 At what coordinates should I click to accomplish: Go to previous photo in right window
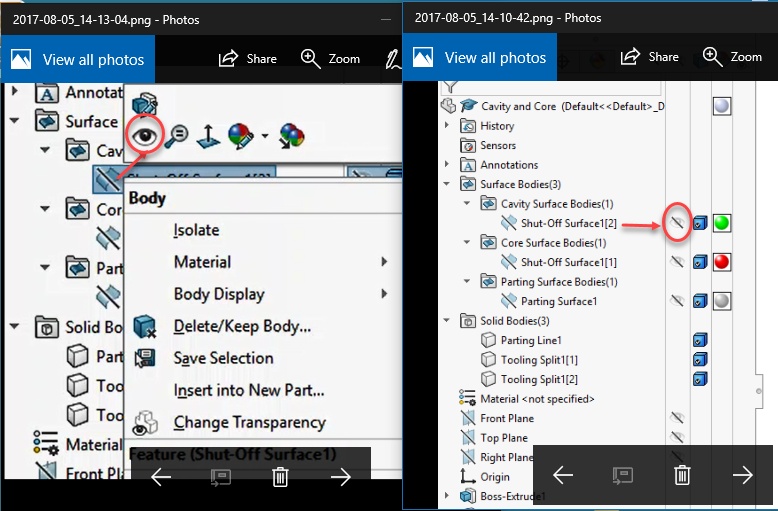click(563, 475)
